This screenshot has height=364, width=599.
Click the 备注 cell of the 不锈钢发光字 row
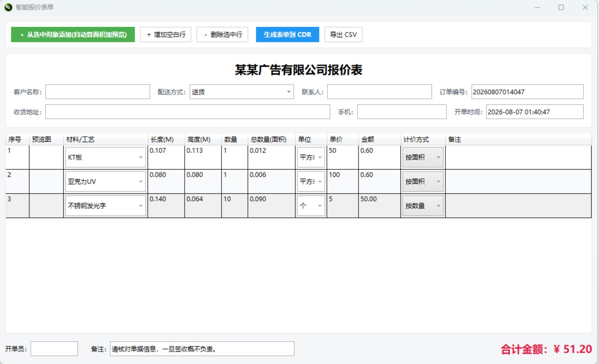click(519, 206)
